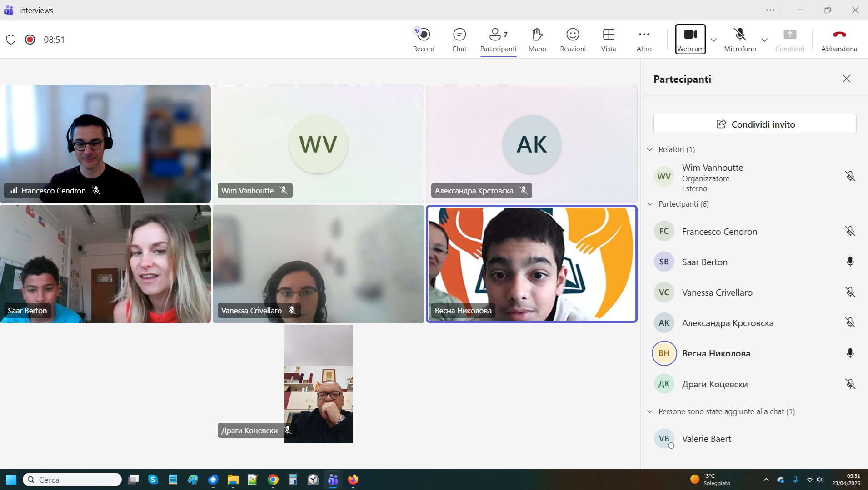The width and height of the screenshot is (868, 490).
Task: Open the Reazioni emoji menu
Action: click(x=573, y=40)
